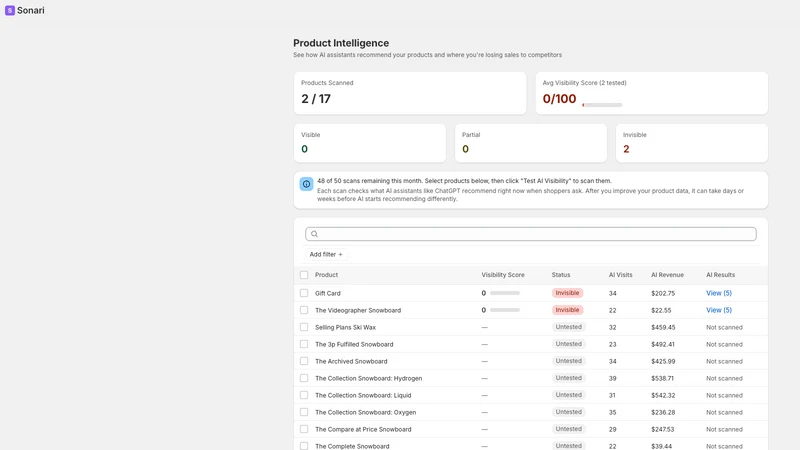The width and height of the screenshot is (800, 450).
Task: Click the Avg Visibility Score progress bar
Action: [x=602, y=105]
